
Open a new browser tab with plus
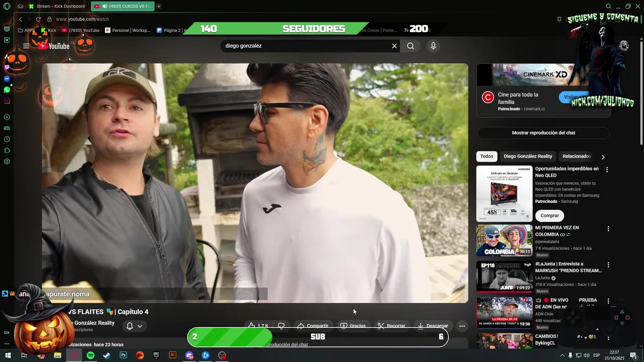[x=158, y=6]
